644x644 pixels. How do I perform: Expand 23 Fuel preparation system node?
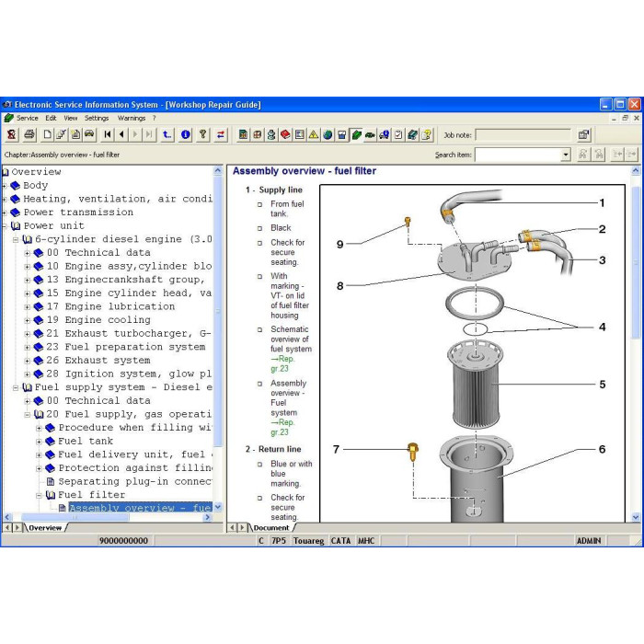27,347
